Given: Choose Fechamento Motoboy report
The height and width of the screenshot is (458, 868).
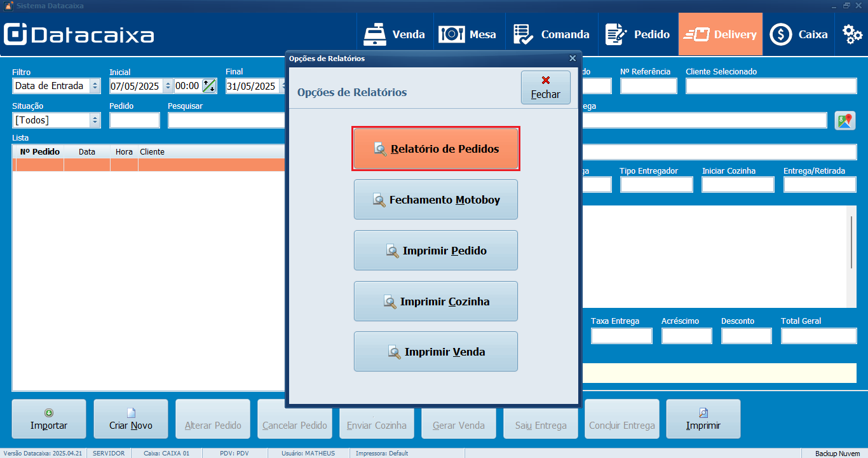Looking at the screenshot, I should pos(436,200).
